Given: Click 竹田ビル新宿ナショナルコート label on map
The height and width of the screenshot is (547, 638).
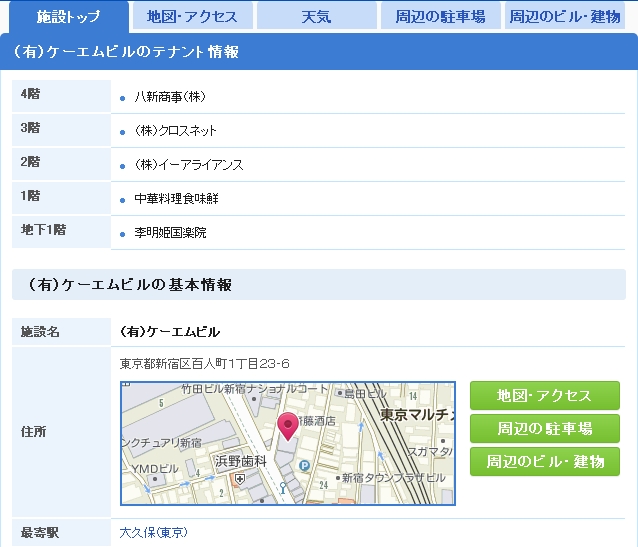Looking at the screenshot, I should (x=255, y=389).
